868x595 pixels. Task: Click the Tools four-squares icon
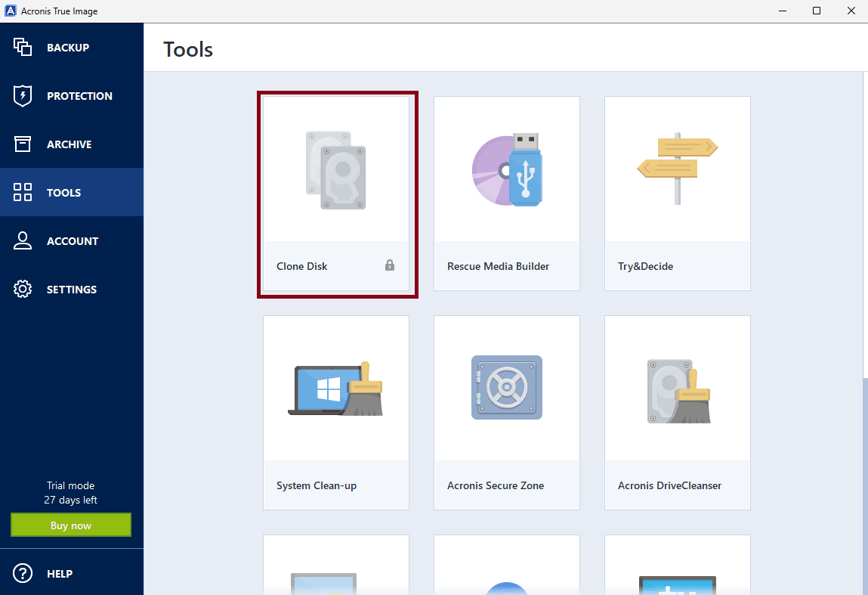coord(23,192)
